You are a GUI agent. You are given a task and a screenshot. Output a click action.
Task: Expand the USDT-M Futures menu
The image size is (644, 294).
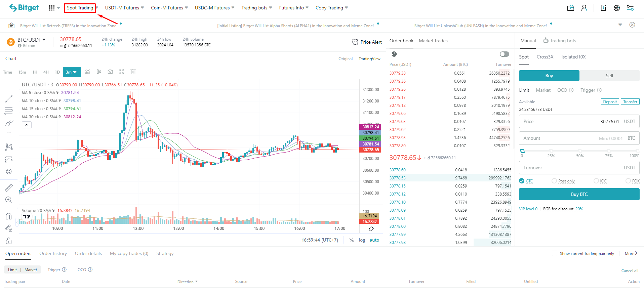coord(124,8)
